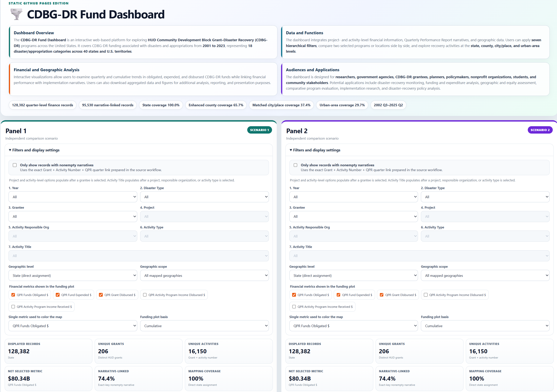Open Panel 1 Year dropdown
The height and width of the screenshot is (392, 557).
point(73,197)
